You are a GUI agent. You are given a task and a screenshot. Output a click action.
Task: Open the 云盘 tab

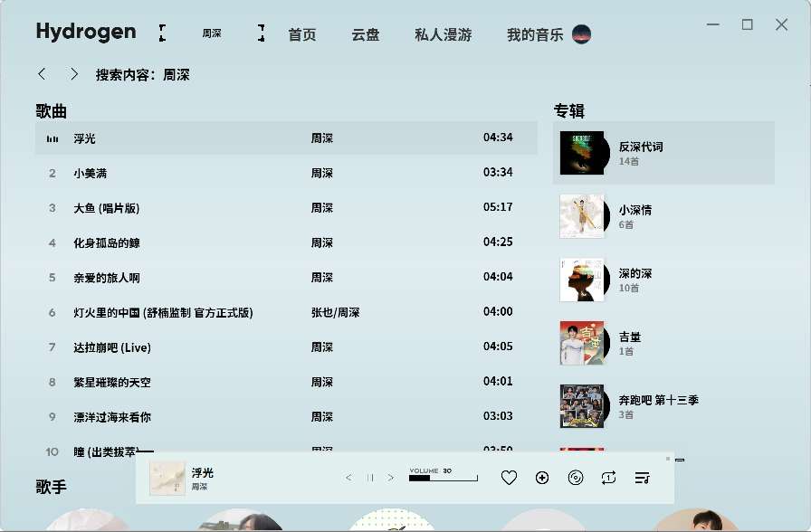coord(365,34)
